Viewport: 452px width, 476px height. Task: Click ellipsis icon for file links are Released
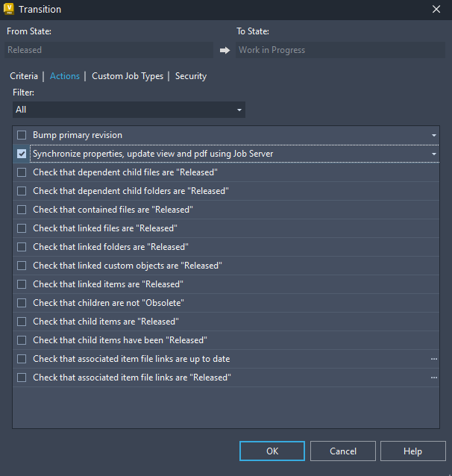coord(433,378)
